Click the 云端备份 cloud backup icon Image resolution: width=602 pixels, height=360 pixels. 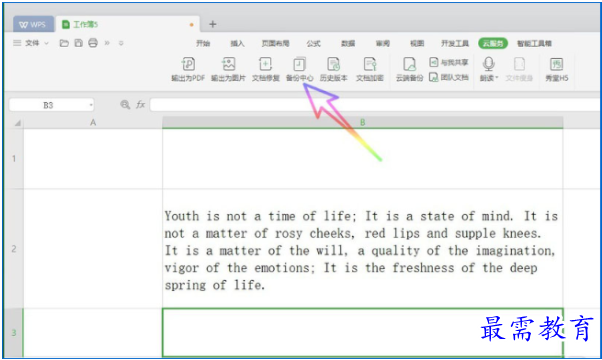[x=409, y=64]
